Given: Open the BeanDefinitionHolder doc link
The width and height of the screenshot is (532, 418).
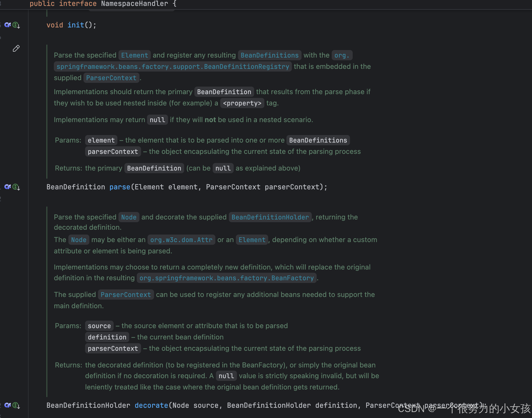Looking at the screenshot, I should coord(270,217).
